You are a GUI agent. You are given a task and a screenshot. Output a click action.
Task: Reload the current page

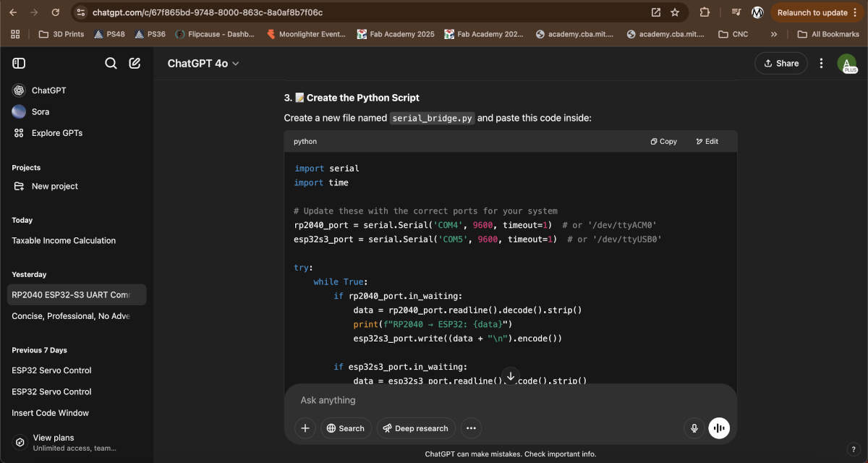point(56,12)
